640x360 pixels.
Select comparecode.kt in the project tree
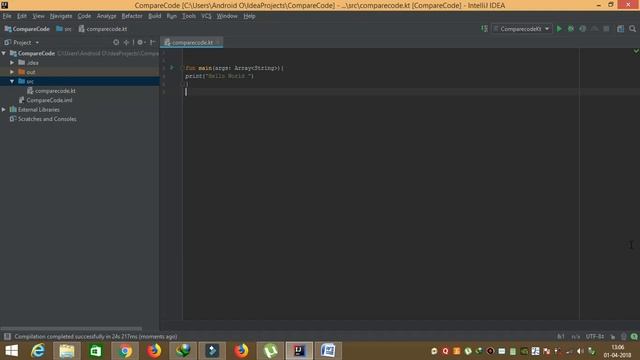point(51,91)
